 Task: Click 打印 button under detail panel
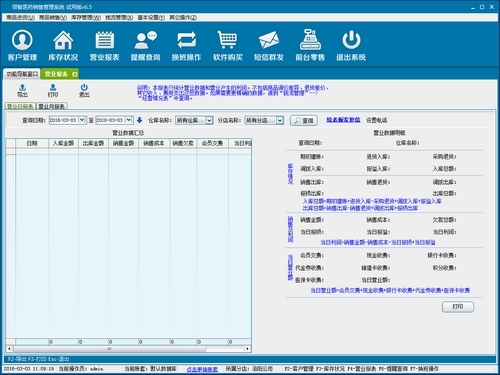pos(458,307)
